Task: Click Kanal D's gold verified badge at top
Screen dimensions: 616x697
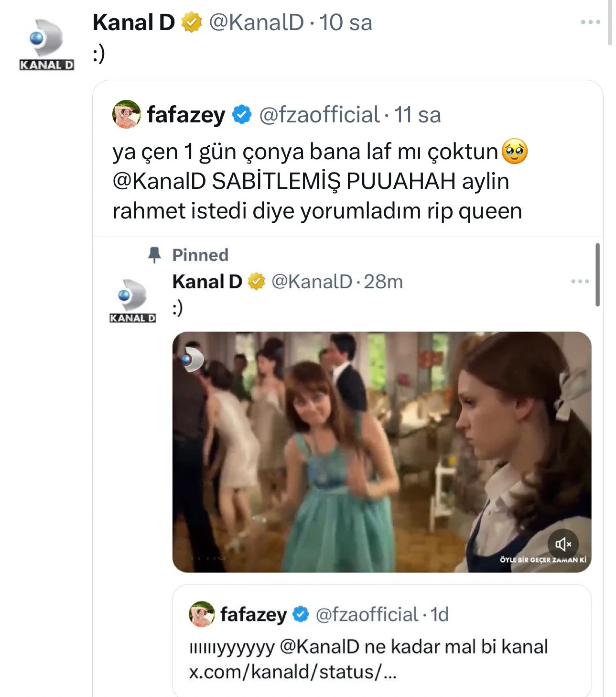Action: [192, 22]
